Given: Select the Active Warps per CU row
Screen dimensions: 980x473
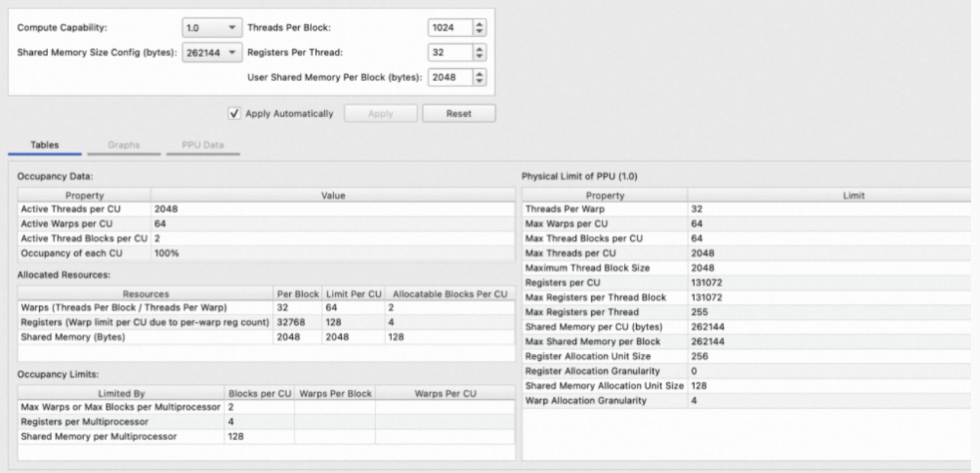Looking at the screenshot, I should tap(266, 224).
